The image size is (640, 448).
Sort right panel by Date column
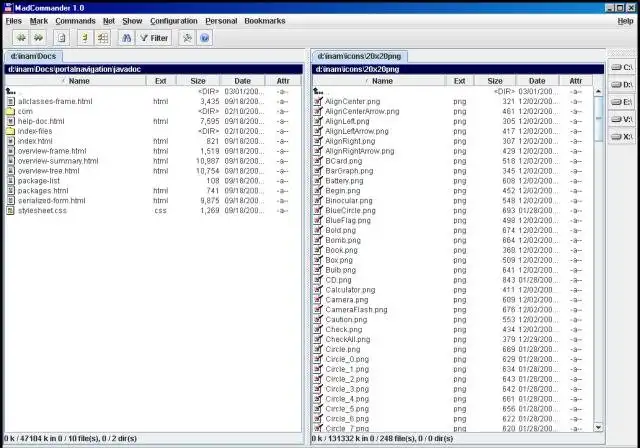[537, 81]
